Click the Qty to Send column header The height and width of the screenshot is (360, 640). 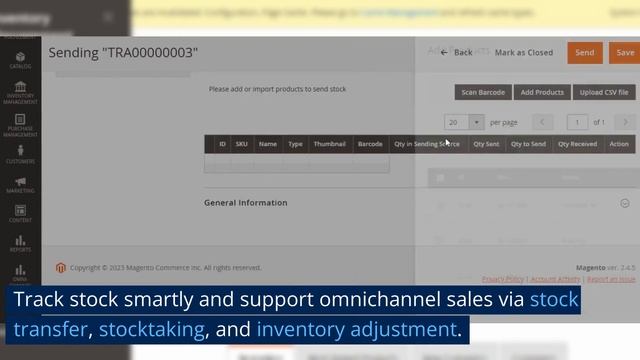click(528, 144)
